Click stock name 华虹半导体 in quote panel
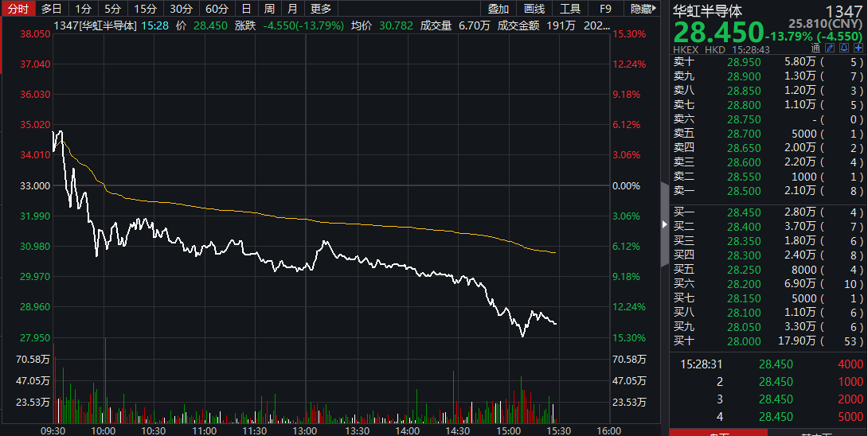The width and height of the screenshot is (868, 436). tap(707, 10)
